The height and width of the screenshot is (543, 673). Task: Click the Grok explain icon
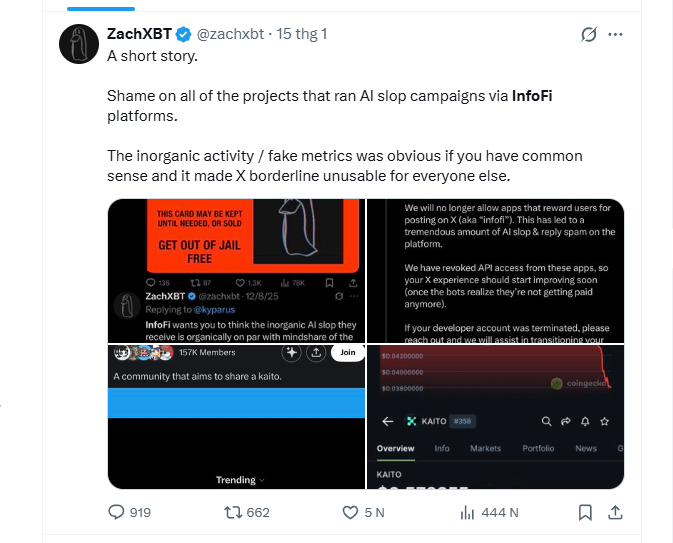coord(589,34)
